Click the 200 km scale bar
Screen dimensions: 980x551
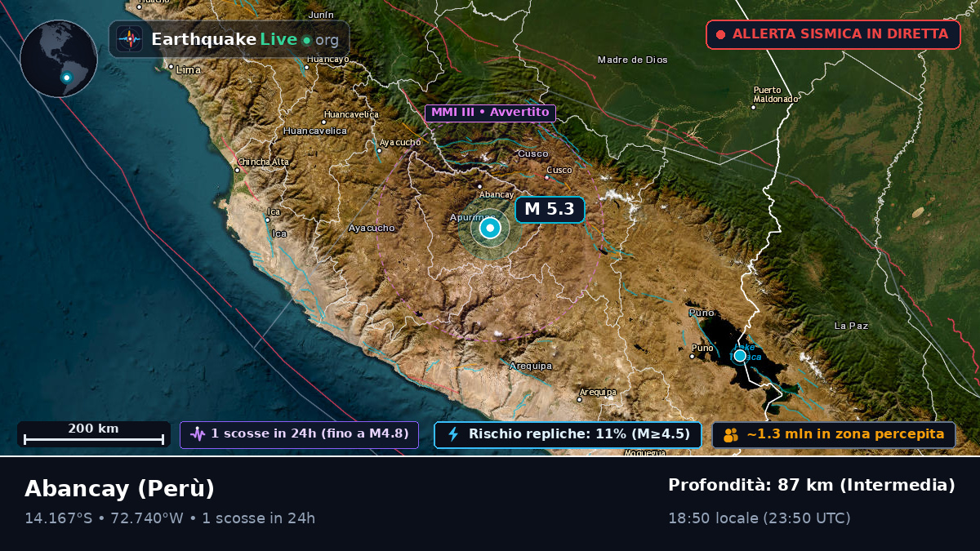pos(94,433)
